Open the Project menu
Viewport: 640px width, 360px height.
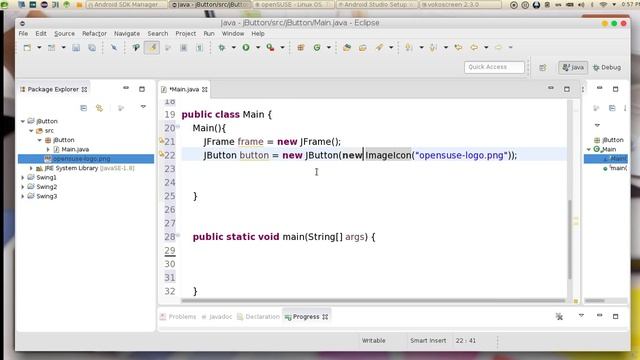click(186, 33)
